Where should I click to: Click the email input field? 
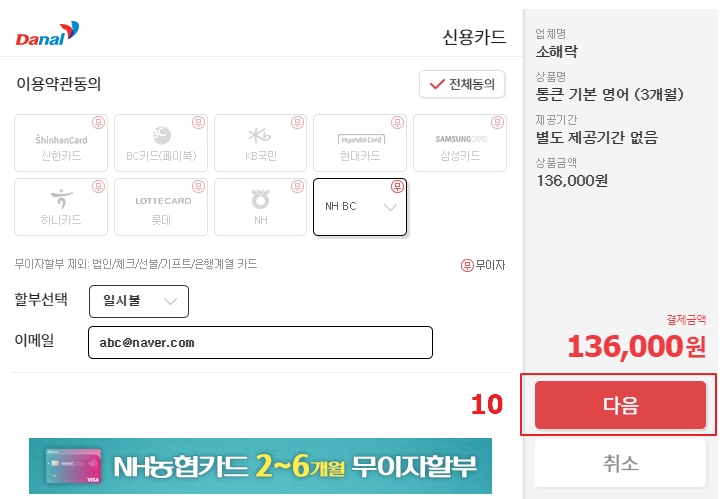pyautogui.click(x=260, y=342)
